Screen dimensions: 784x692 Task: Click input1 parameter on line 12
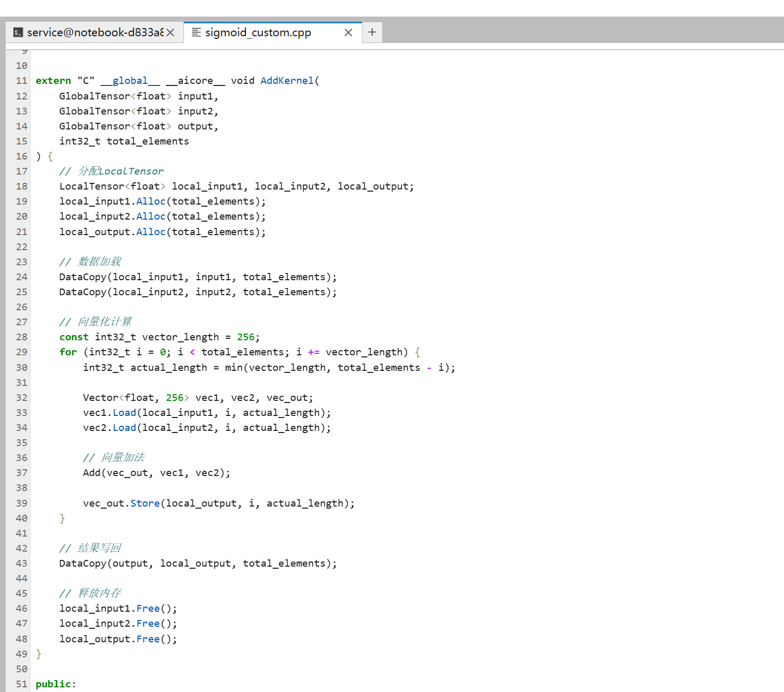pos(195,96)
